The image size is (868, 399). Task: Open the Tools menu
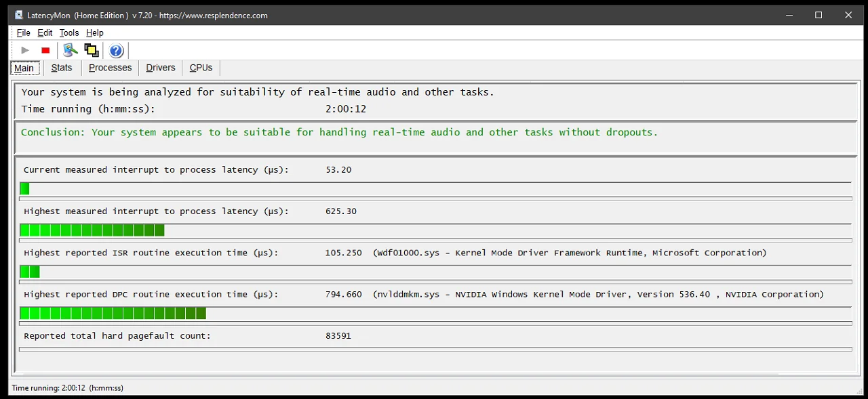pos(69,33)
